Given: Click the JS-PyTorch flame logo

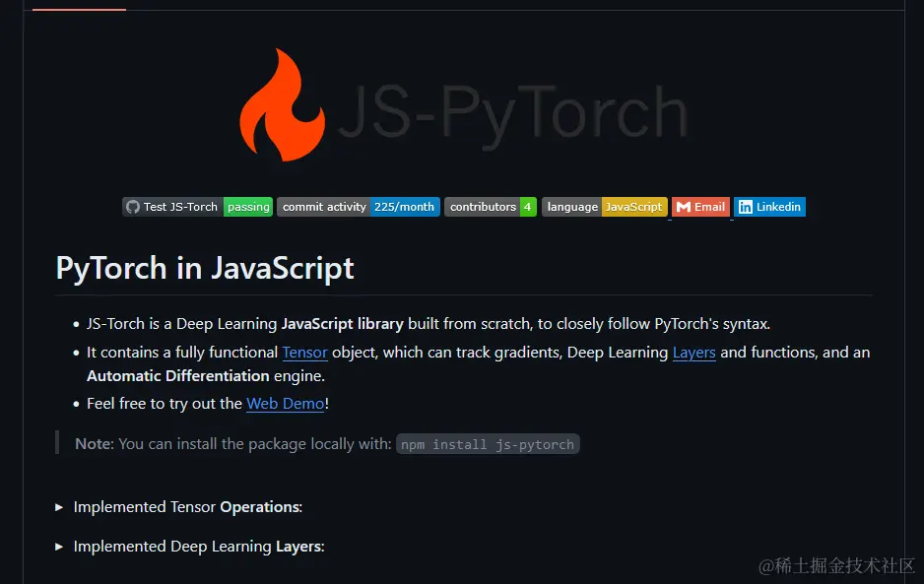Looking at the screenshot, I should (283, 105).
